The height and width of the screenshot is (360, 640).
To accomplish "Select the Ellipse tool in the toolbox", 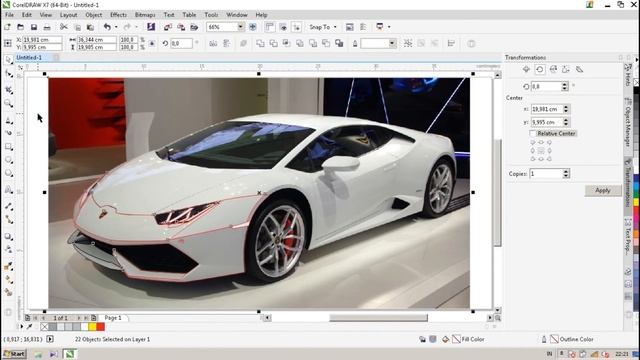I will point(9,160).
